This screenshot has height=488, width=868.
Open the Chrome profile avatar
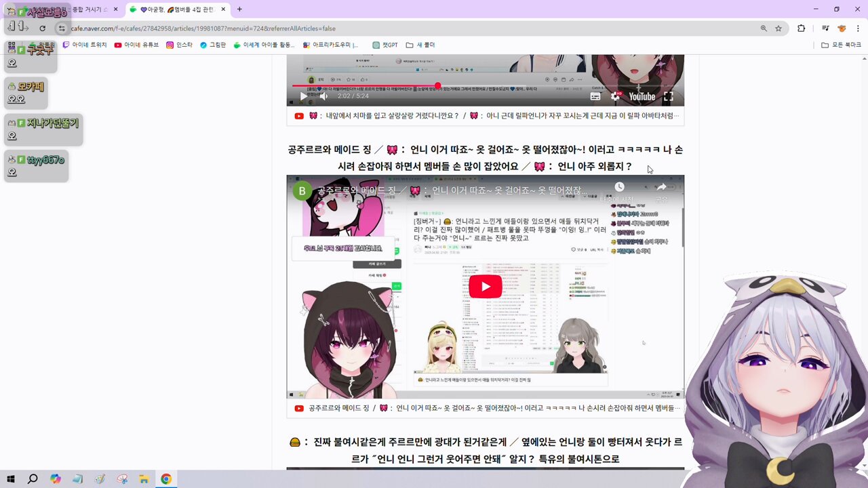coord(842,28)
